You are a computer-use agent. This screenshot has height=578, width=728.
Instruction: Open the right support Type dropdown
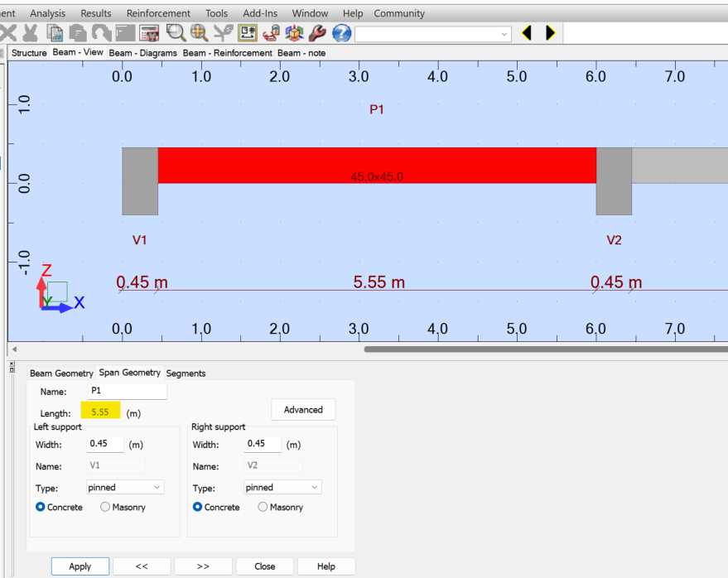(x=282, y=487)
